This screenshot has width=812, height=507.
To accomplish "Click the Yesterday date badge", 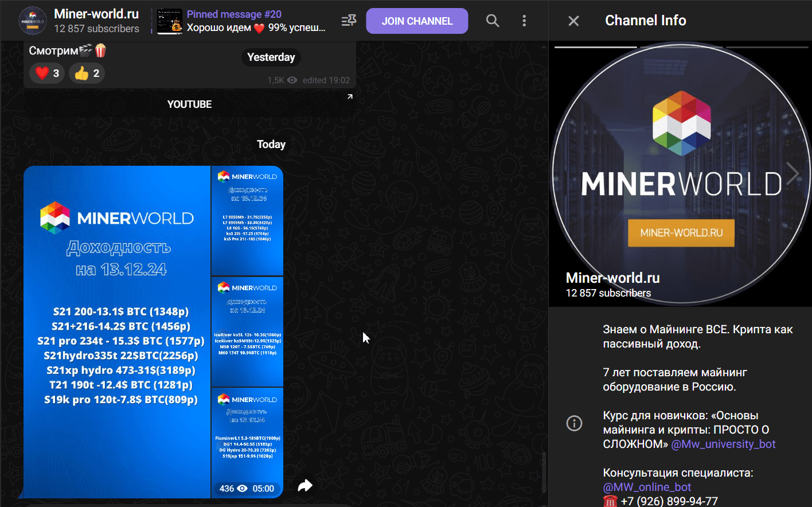I will point(271,57).
